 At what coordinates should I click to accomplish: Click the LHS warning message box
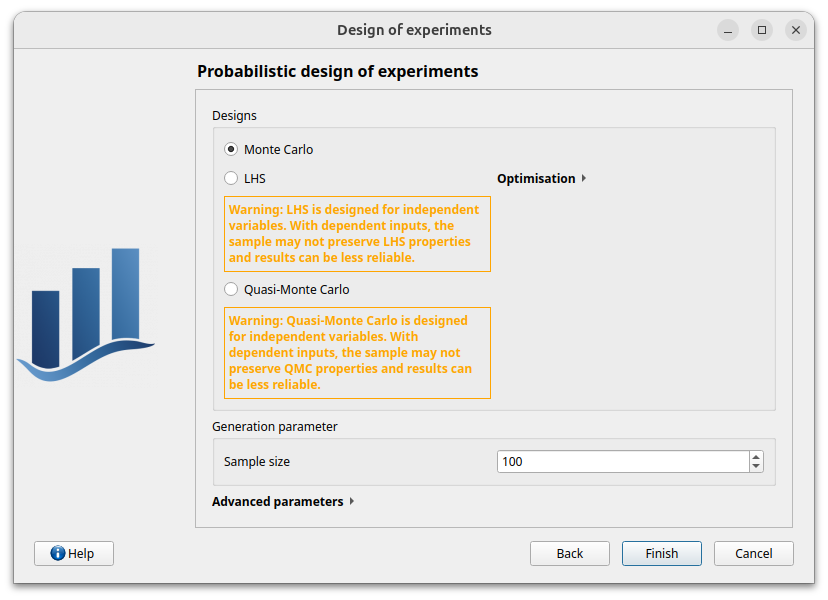[357, 234]
